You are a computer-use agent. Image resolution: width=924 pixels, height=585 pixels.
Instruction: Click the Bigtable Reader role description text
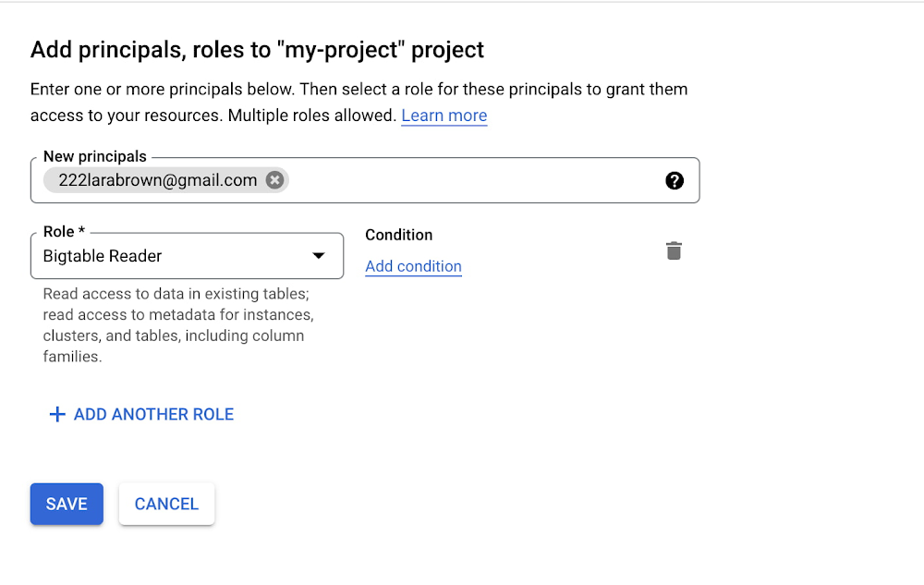coord(177,324)
